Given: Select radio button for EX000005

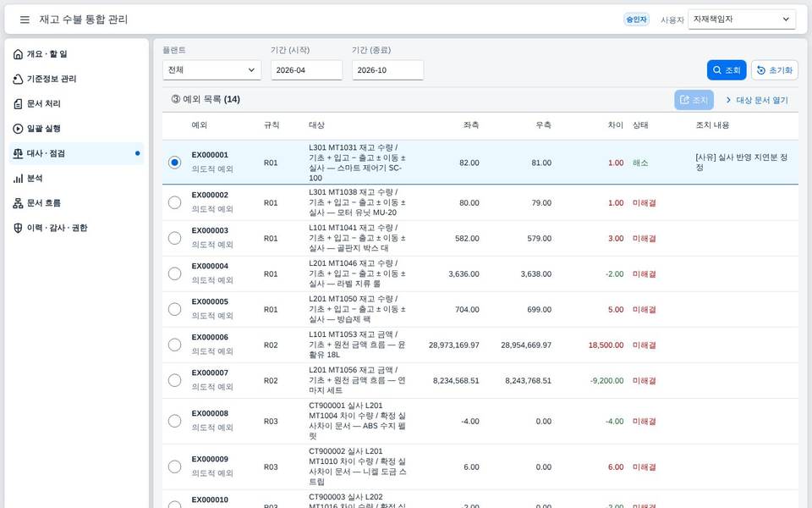Looking at the screenshot, I should coord(174,310).
